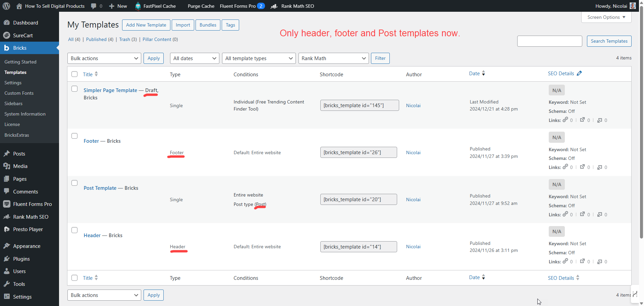Open the bottom Bulk actions dropdown
Image resolution: width=644 pixels, height=306 pixels.
pyautogui.click(x=104, y=295)
